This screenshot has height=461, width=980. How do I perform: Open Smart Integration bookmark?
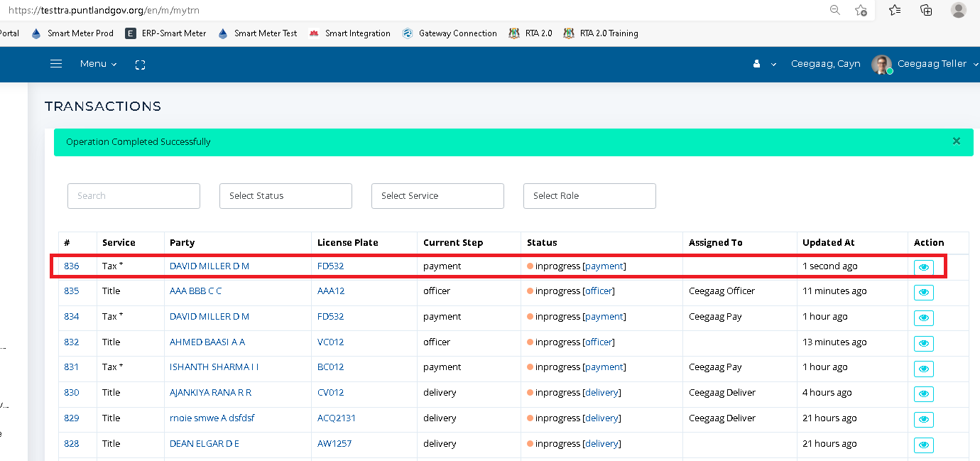(349, 33)
